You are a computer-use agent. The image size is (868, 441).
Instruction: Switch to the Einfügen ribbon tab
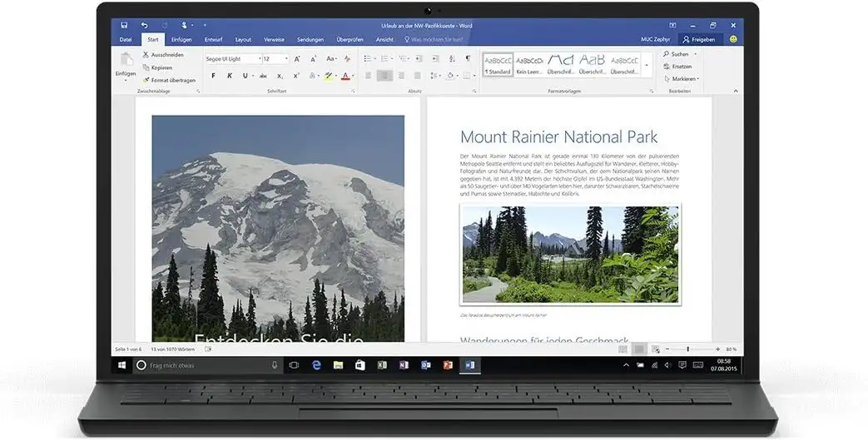tap(181, 39)
